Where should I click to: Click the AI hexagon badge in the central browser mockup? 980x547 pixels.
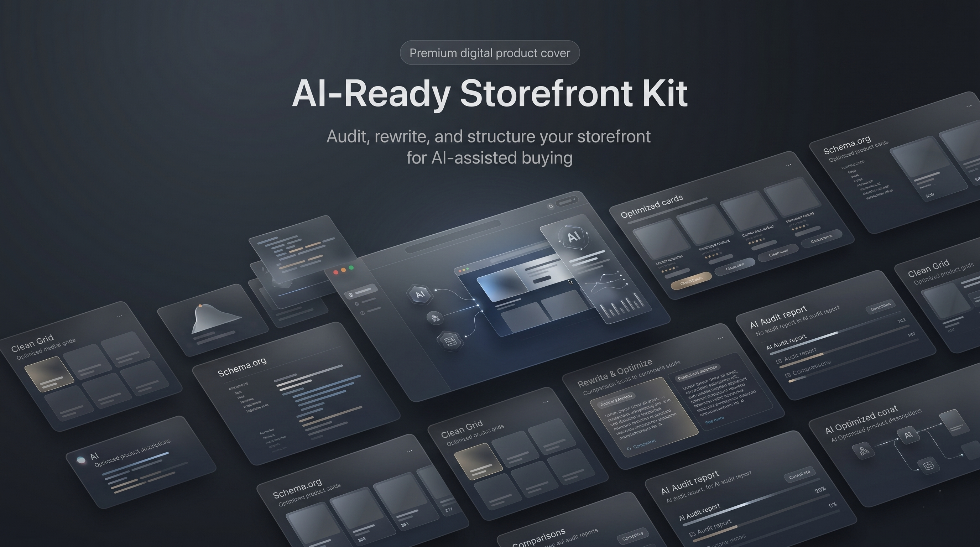pos(420,294)
